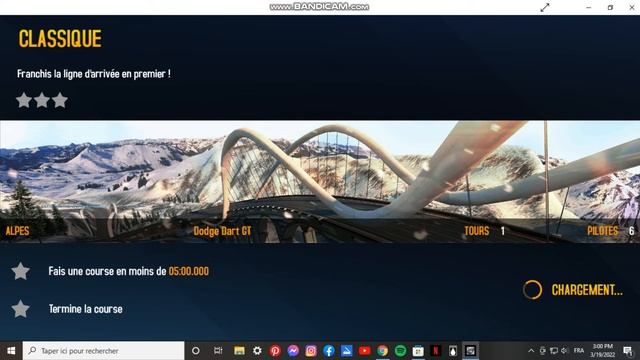The width and height of the screenshot is (640, 360).
Task: Click the PILOTES driver count label
Action: [603, 231]
